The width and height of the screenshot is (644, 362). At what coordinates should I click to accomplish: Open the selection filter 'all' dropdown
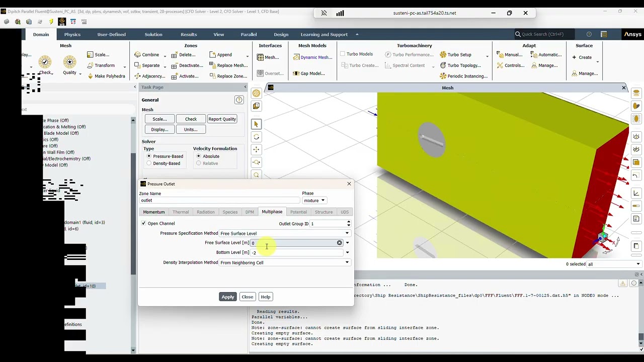tap(614, 264)
